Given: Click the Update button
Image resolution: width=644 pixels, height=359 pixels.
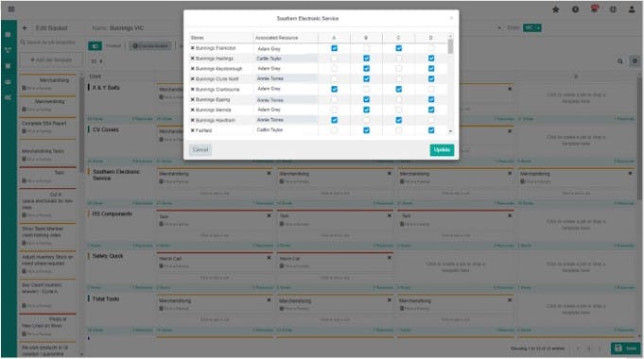Looking at the screenshot, I should pyautogui.click(x=442, y=150).
